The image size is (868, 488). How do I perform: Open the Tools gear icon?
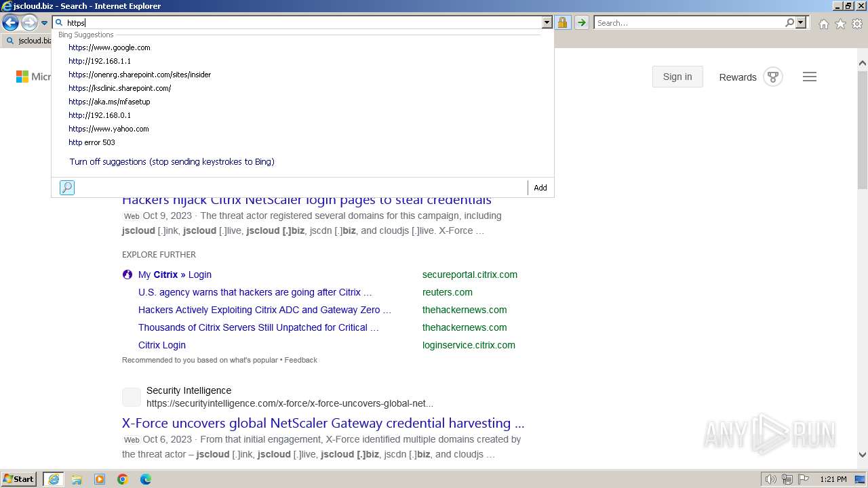857,24
